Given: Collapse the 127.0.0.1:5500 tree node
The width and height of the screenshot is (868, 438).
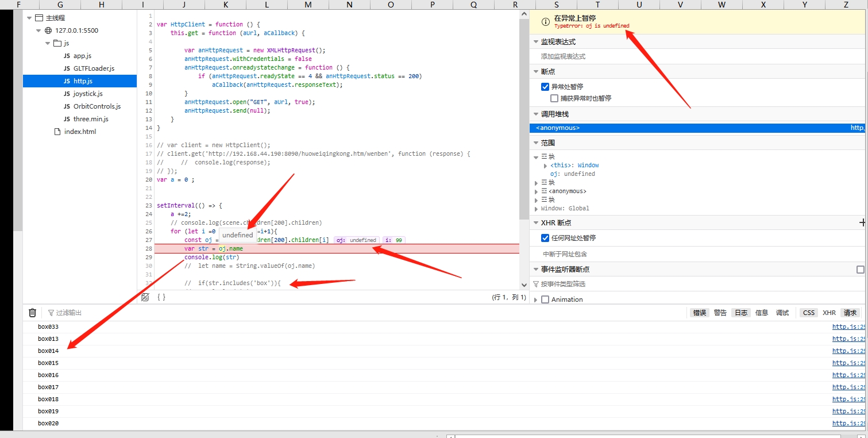Looking at the screenshot, I should [x=38, y=30].
